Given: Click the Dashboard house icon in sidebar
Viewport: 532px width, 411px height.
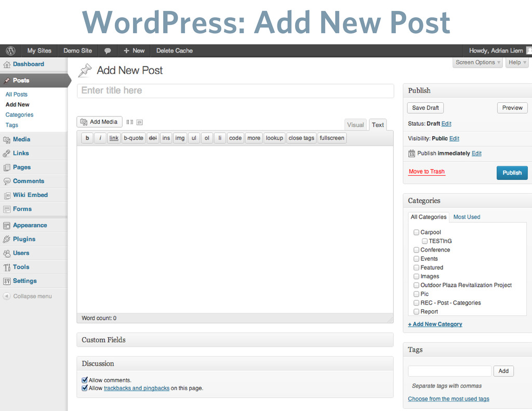Looking at the screenshot, I should tap(6, 64).
